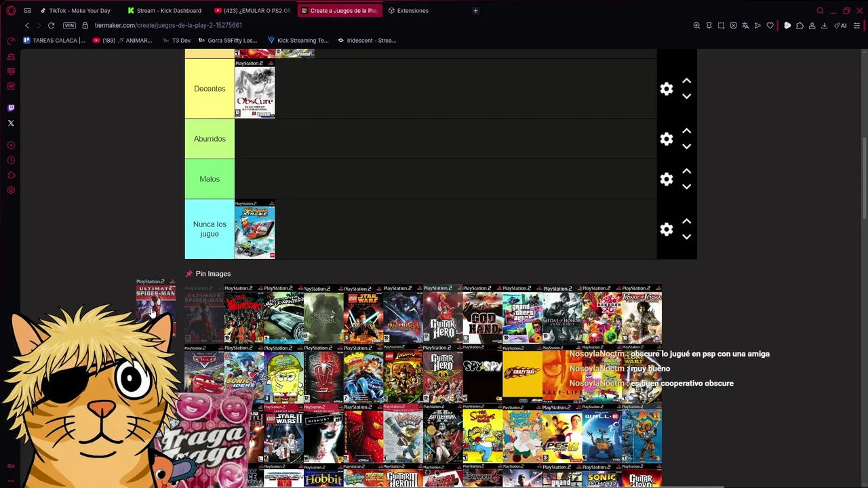Open a new tab with plus button
Image resolution: width=868 pixels, height=488 pixels.
click(475, 11)
